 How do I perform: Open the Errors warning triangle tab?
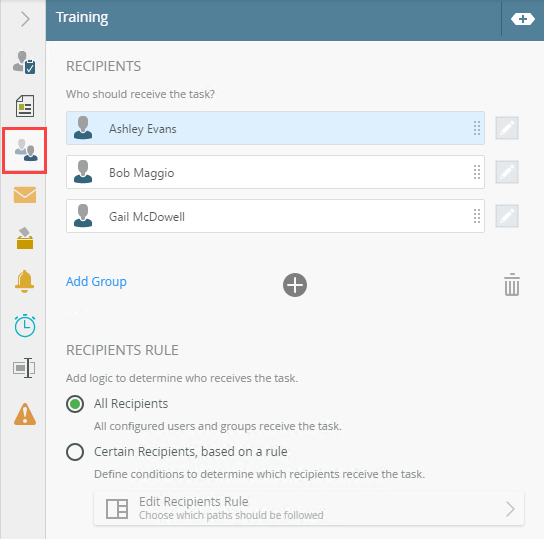[x=25, y=414]
